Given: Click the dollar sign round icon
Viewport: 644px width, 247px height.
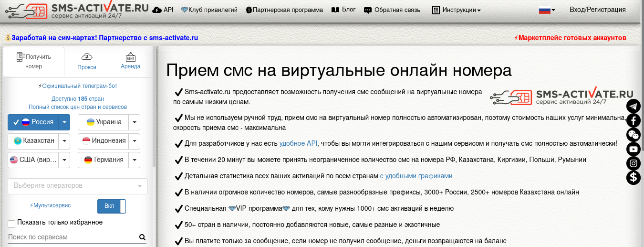Looking at the screenshot, I should pyautogui.click(x=634, y=178).
